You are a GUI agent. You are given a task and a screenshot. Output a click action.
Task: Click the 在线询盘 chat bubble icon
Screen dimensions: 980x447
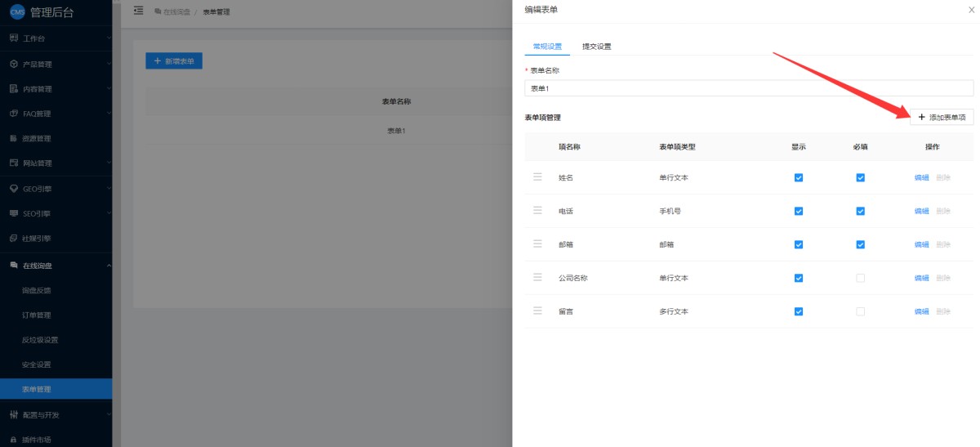pyautogui.click(x=13, y=266)
